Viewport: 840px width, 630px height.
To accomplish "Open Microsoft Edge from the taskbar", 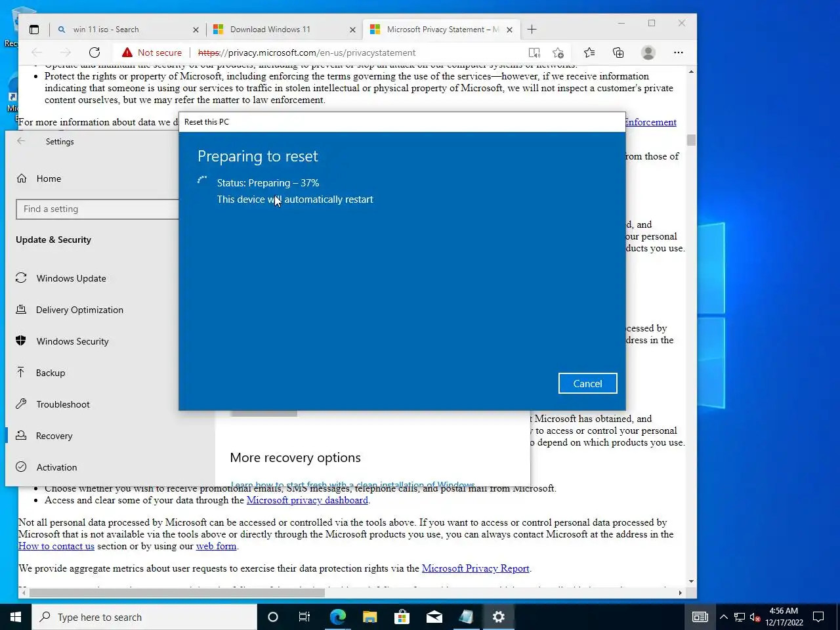I will 337,617.
